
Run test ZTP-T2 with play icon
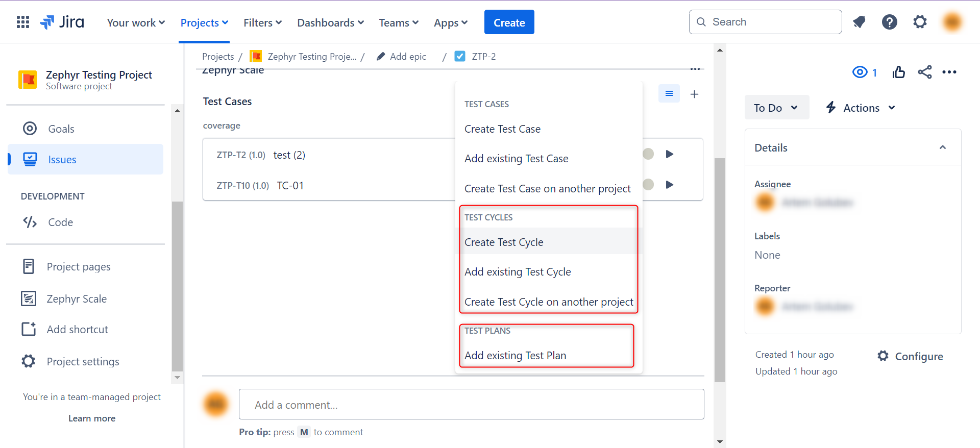coord(670,154)
